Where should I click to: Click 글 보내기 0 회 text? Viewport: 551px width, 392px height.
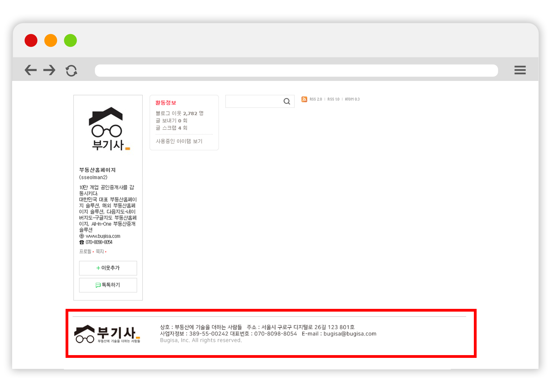tap(172, 121)
